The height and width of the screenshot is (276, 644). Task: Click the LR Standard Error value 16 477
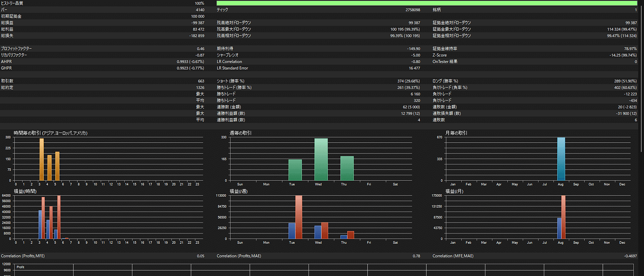pos(414,68)
